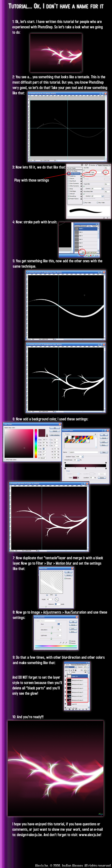Click the Color swatch in Gradient Editor stops

(75, 478)
